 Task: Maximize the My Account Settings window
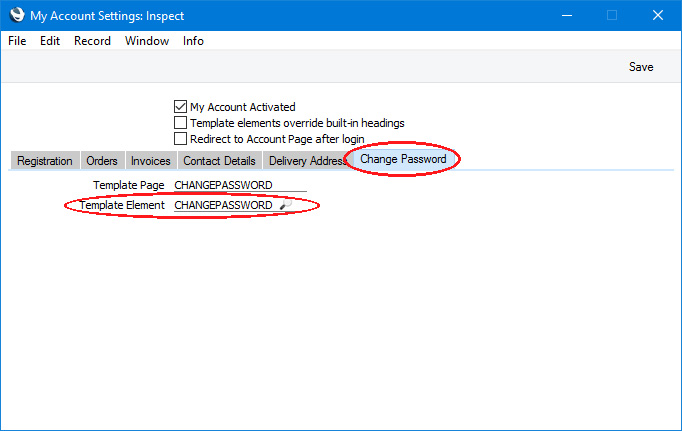[612, 15]
